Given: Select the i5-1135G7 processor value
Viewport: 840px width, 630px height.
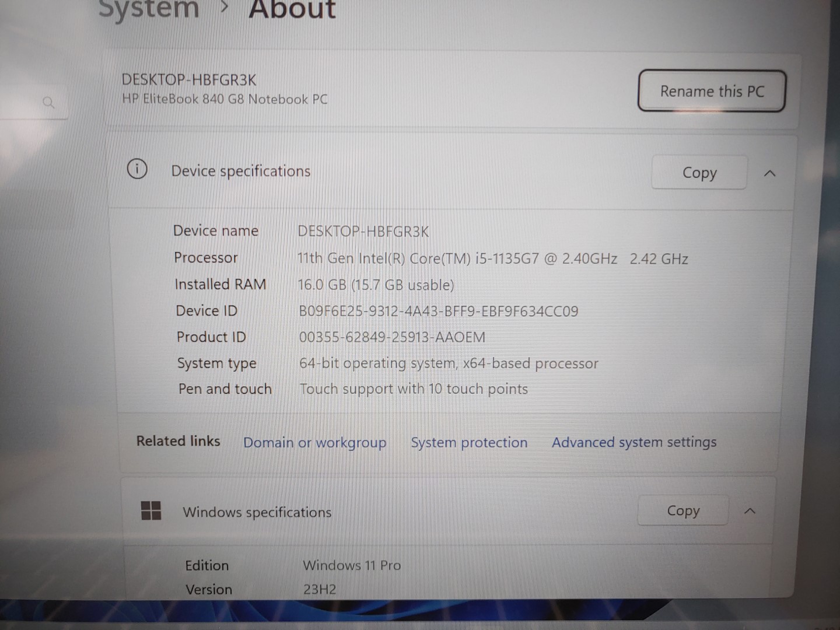Looking at the screenshot, I should (492, 258).
